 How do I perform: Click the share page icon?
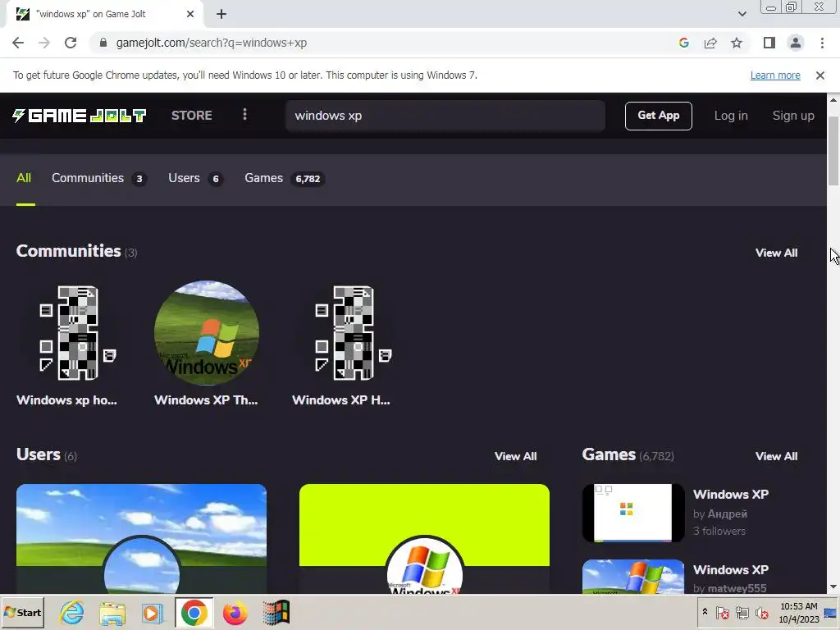tap(710, 43)
